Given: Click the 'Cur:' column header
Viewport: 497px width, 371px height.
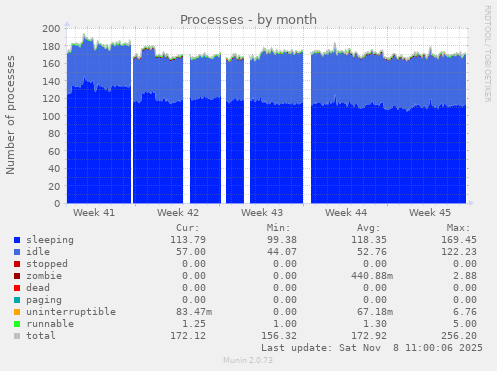Looking at the screenshot, I should (x=188, y=228).
